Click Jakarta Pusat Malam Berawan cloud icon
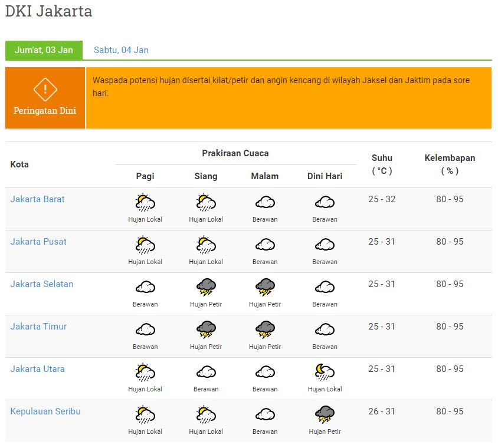The height and width of the screenshot is (448, 498). [x=265, y=245]
